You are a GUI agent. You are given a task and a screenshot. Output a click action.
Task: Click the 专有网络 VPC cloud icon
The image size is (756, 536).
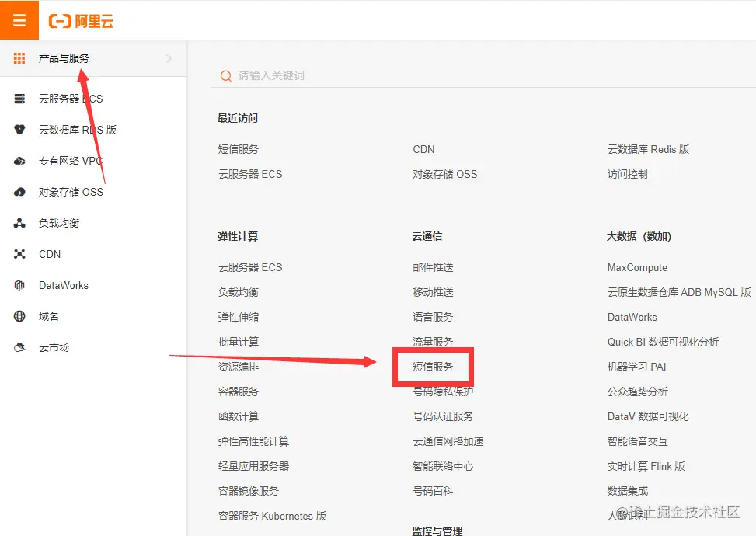coord(19,161)
